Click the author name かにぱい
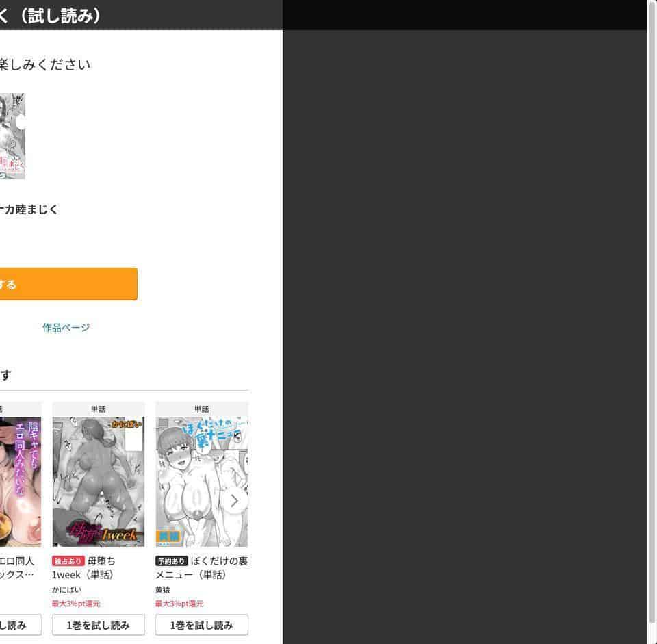This screenshot has height=644, width=657. [66, 589]
